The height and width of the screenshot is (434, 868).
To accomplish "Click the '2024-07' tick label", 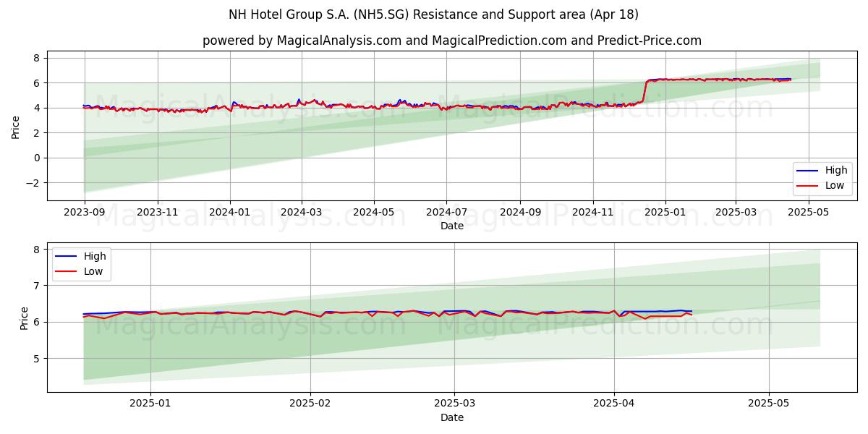I will coord(446,213).
